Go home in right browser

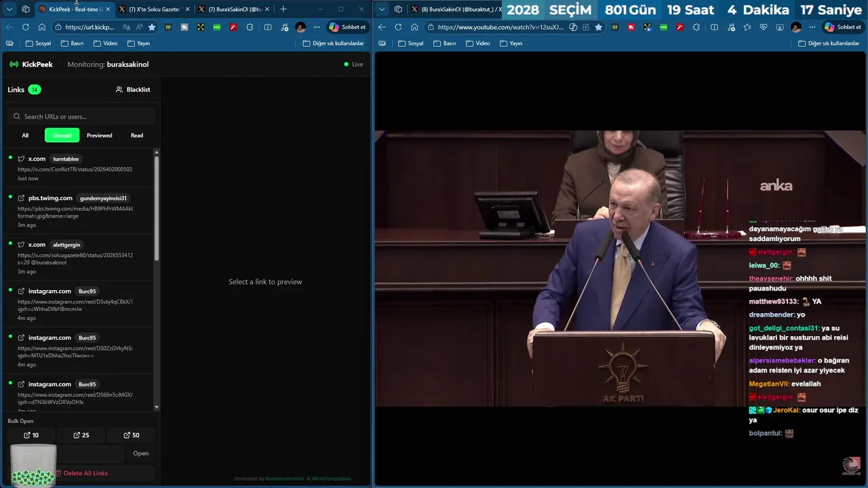(414, 27)
